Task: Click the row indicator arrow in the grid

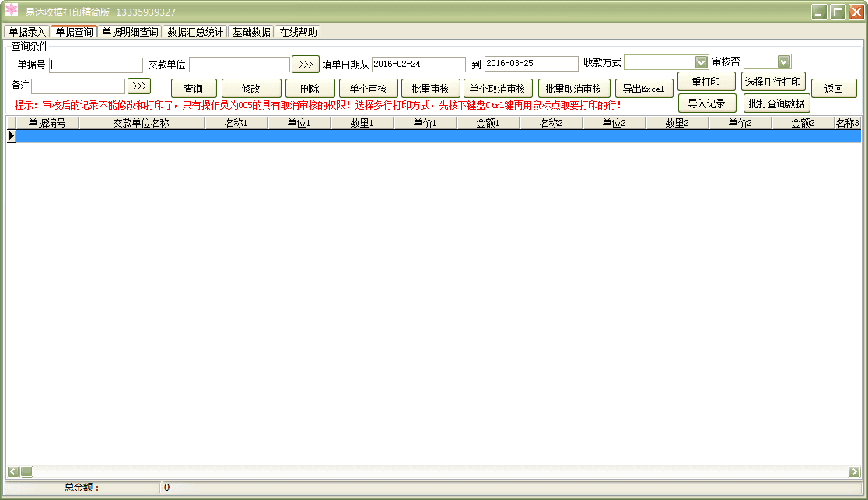Action: [12, 136]
